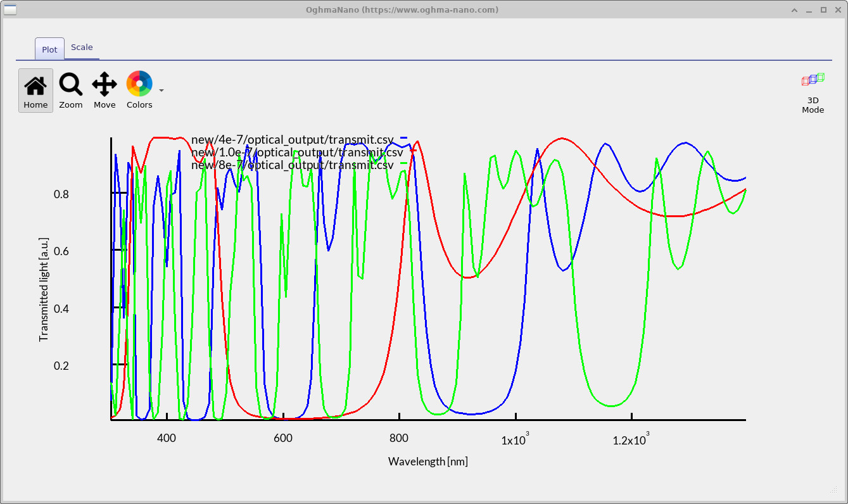The height and width of the screenshot is (504, 848).
Task: Select the Move pan tool
Action: point(104,90)
